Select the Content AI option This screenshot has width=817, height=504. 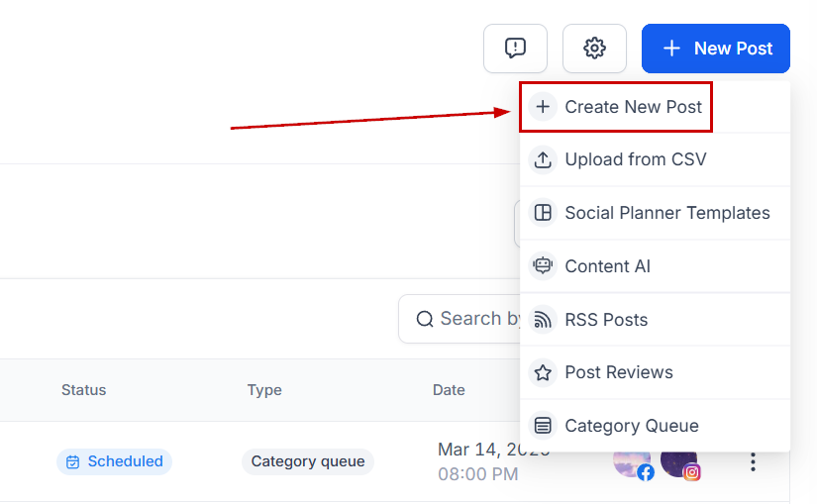(x=607, y=266)
